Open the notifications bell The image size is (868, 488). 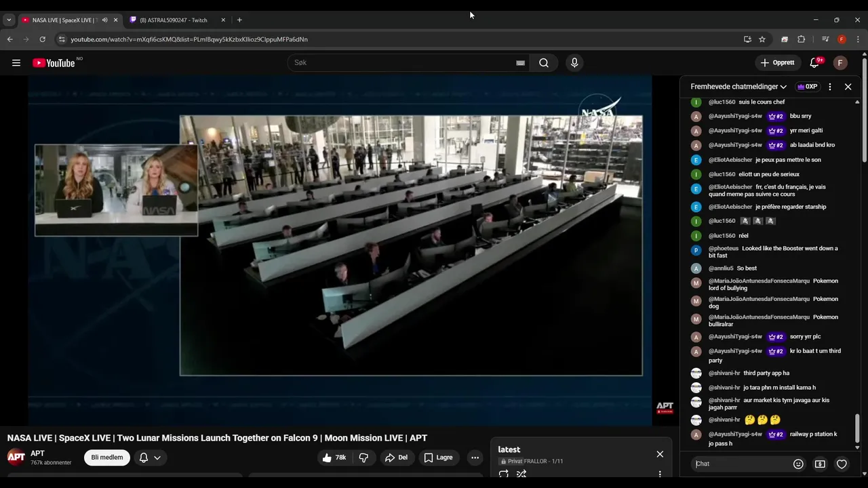click(814, 63)
